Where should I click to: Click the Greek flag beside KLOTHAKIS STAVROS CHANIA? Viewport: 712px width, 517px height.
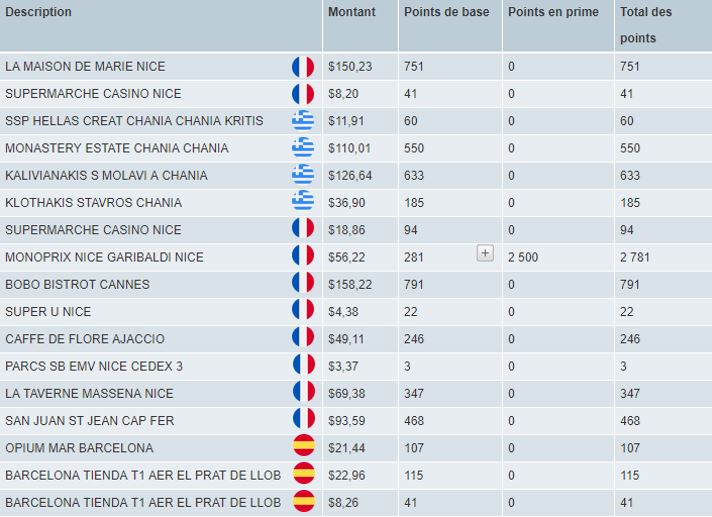pos(303,202)
